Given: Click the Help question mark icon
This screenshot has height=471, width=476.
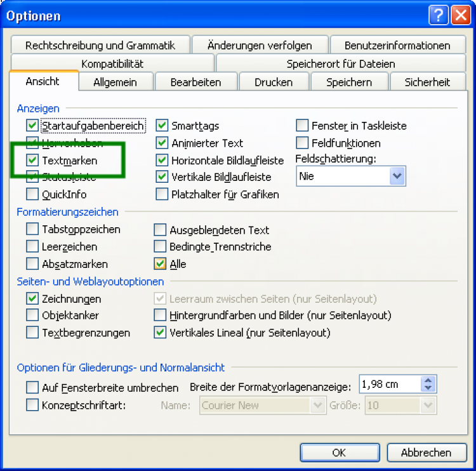Looking at the screenshot, I should [439, 16].
